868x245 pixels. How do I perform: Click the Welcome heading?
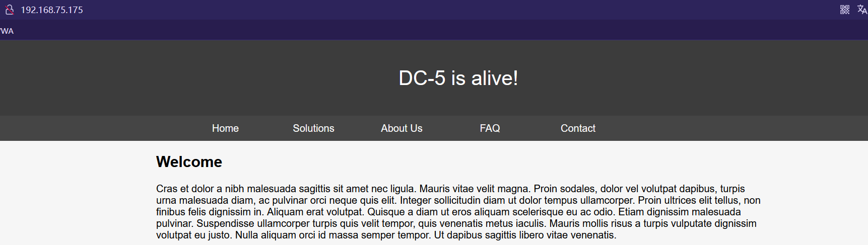[x=189, y=162]
